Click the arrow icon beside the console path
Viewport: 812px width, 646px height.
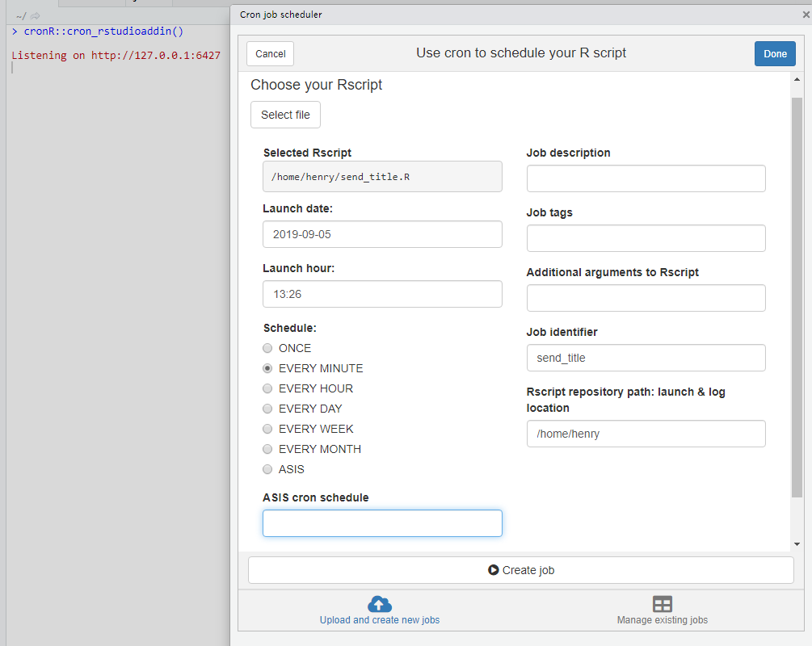click(x=35, y=15)
